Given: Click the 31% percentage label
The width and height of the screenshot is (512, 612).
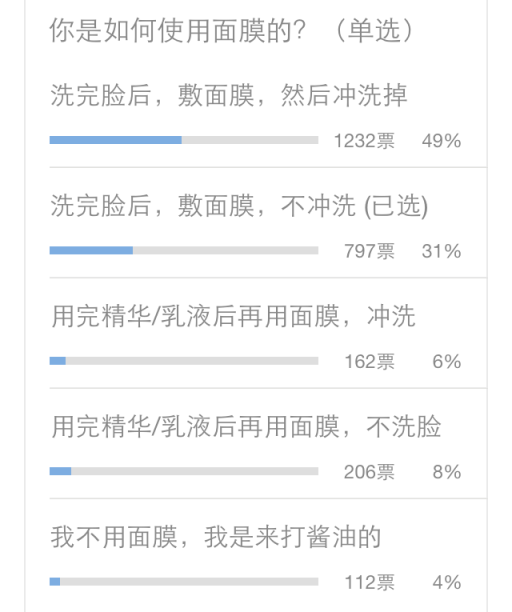Looking at the screenshot, I should (441, 251).
